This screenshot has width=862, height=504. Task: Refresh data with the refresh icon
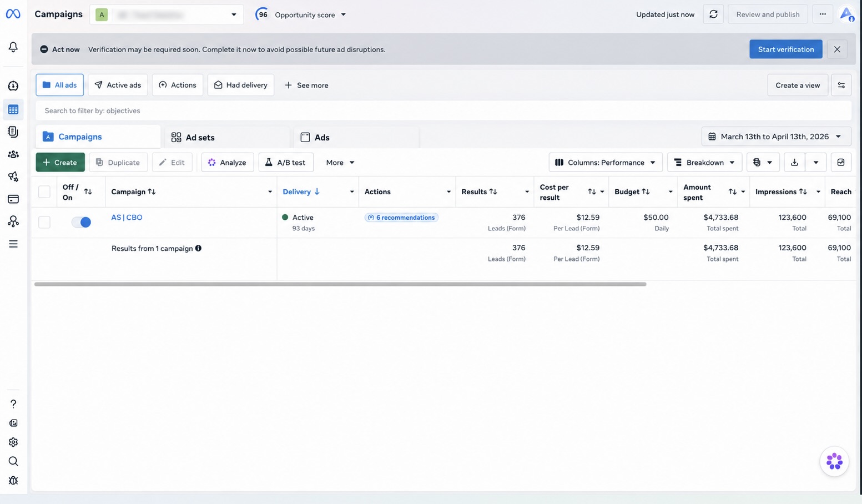click(x=713, y=14)
